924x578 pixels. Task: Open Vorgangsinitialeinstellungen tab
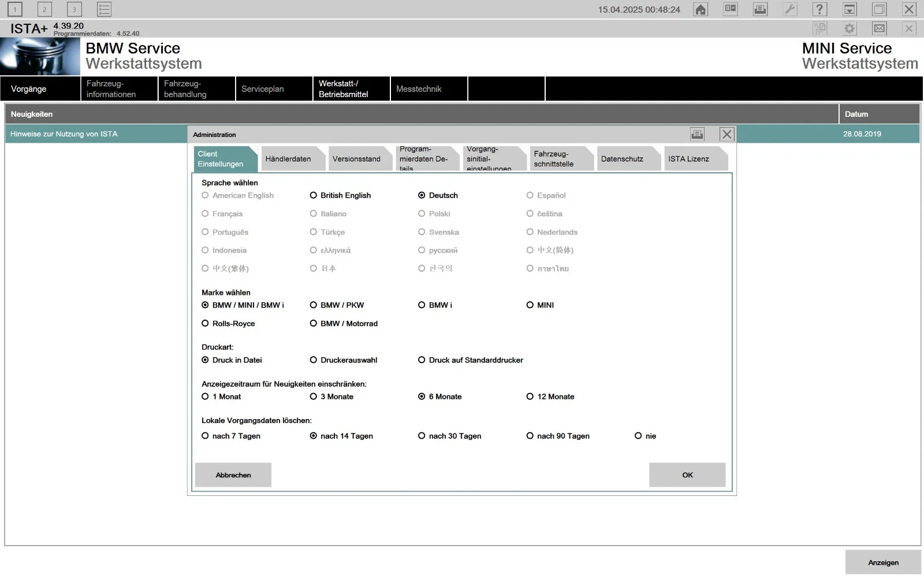(494, 159)
